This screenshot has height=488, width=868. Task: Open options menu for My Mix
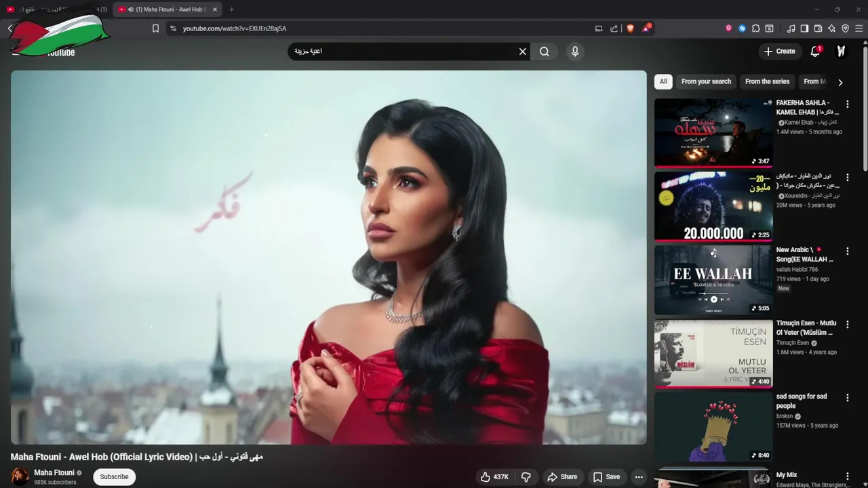coord(847,476)
